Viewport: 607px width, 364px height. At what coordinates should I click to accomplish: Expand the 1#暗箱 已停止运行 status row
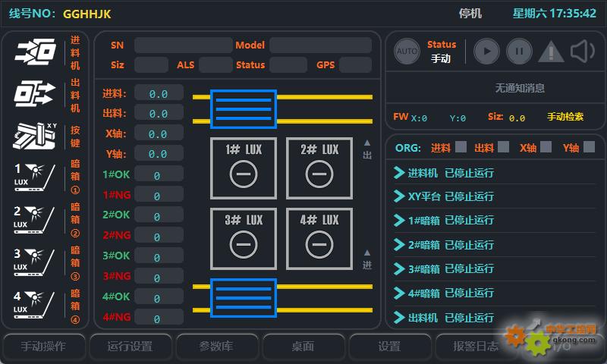495,221
